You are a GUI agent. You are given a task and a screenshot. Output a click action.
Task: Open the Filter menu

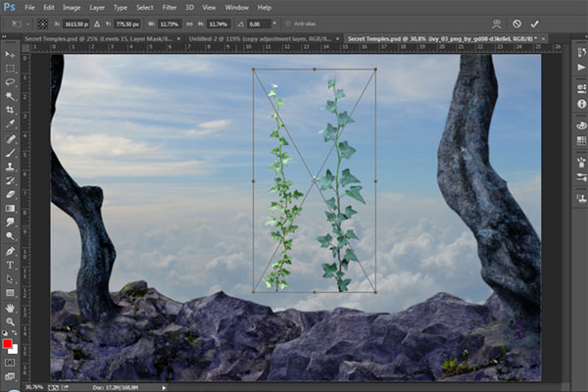tap(170, 7)
